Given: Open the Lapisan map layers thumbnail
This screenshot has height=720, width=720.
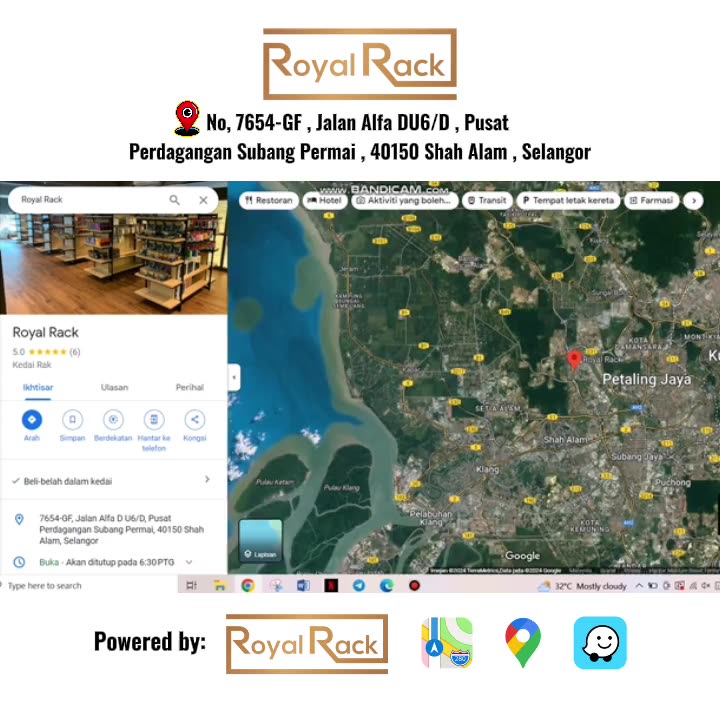Looking at the screenshot, I should [x=260, y=540].
